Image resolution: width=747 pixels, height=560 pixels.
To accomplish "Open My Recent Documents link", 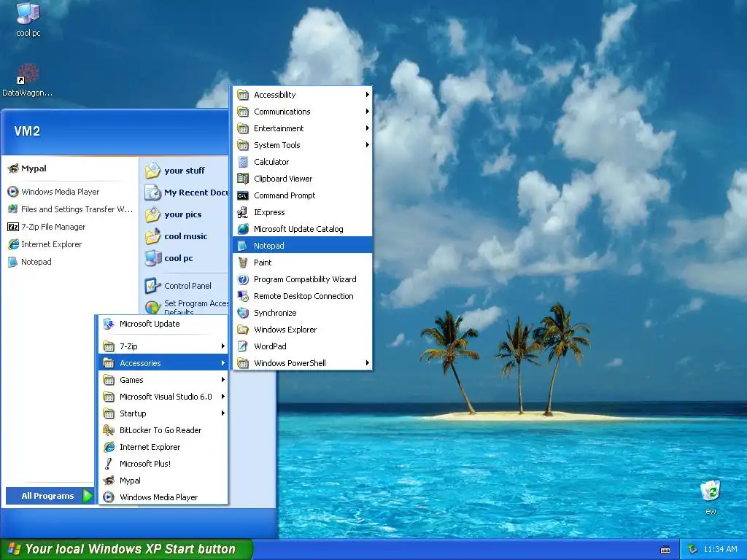I will tap(186, 192).
